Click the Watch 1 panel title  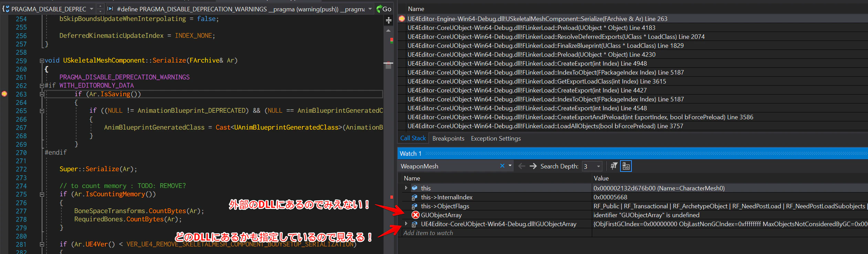coord(410,154)
